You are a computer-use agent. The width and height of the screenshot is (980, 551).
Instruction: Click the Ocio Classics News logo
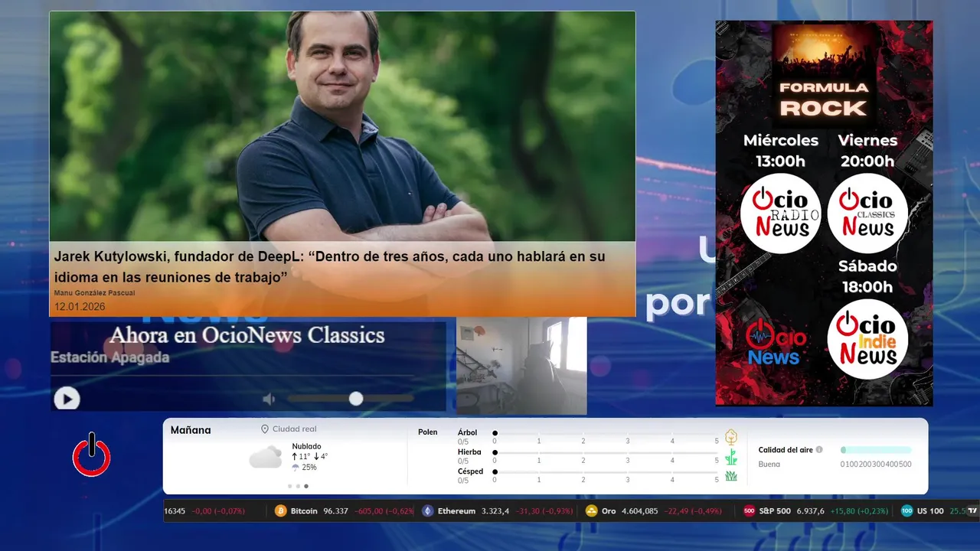[x=867, y=214]
